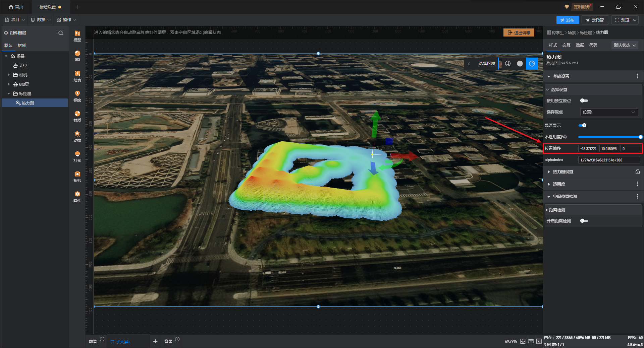Open the 相机 sidebar icon with the orange camera
This screenshot has height=348, width=644.
coord(77,176)
